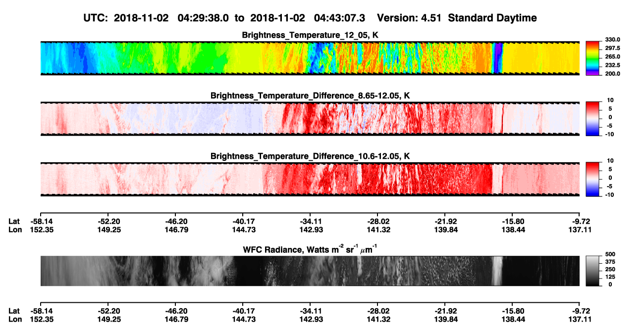Click the 232.5 colorbar label
This screenshot has height=330, width=644.
pyautogui.click(x=613, y=65)
